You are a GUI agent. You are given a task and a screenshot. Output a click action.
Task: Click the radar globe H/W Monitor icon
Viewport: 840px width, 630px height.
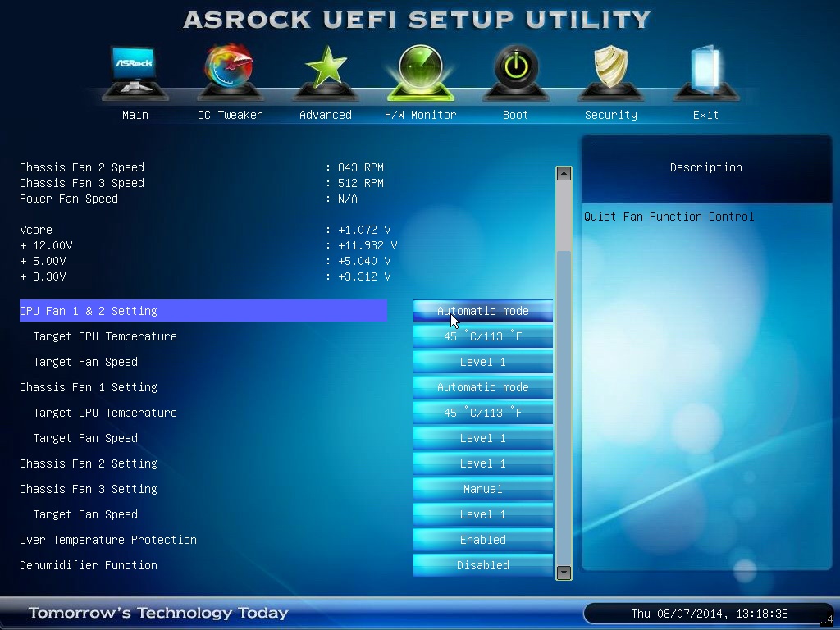pyautogui.click(x=421, y=72)
